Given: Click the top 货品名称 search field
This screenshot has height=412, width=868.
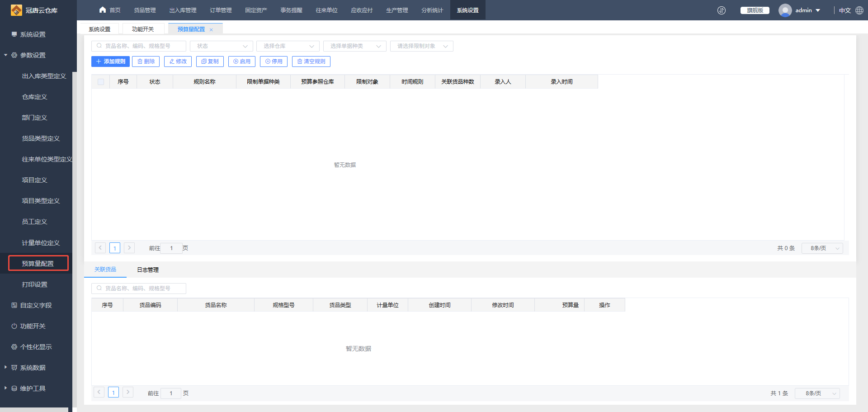Looking at the screenshot, I should (x=139, y=46).
